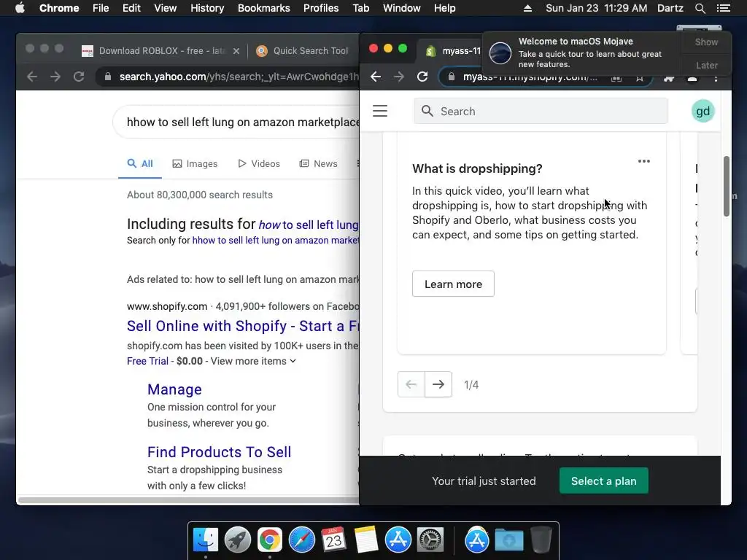
Task: Go forward in the Yahoo search window
Action: pyautogui.click(x=55, y=77)
